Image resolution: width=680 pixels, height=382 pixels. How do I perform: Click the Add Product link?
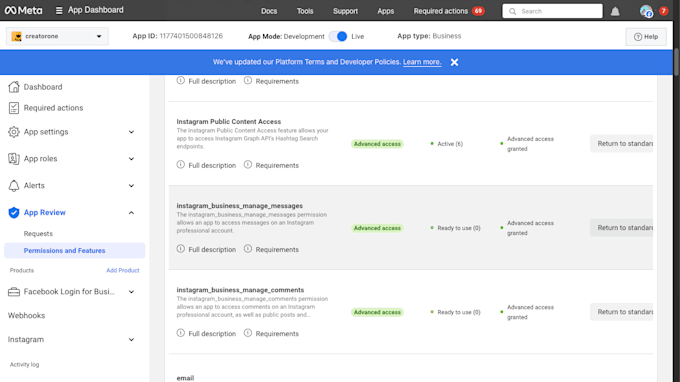[123, 270]
